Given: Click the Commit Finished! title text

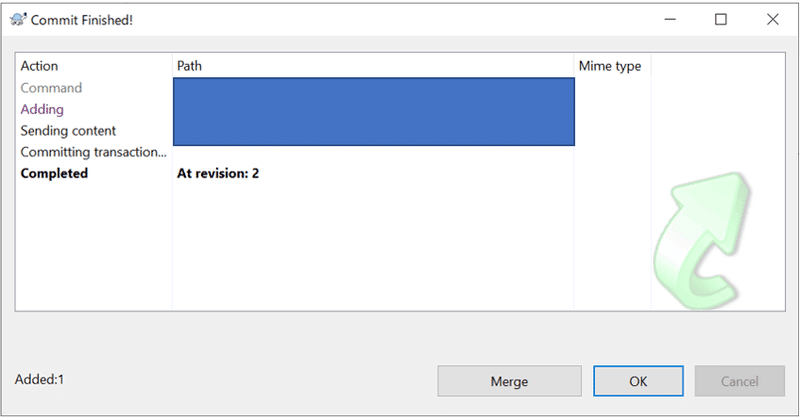Looking at the screenshot, I should pos(83,19).
